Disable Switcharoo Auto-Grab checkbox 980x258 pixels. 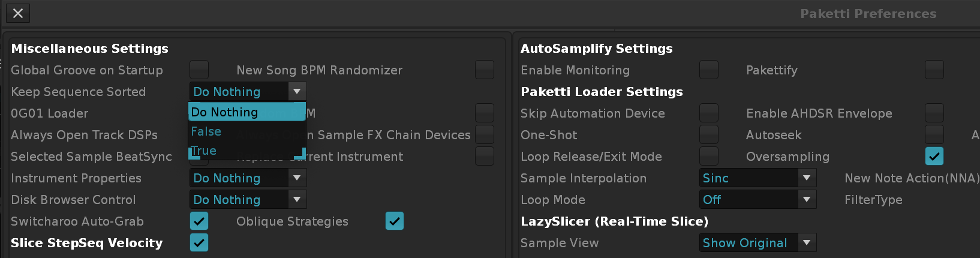(x=199, y=221)
